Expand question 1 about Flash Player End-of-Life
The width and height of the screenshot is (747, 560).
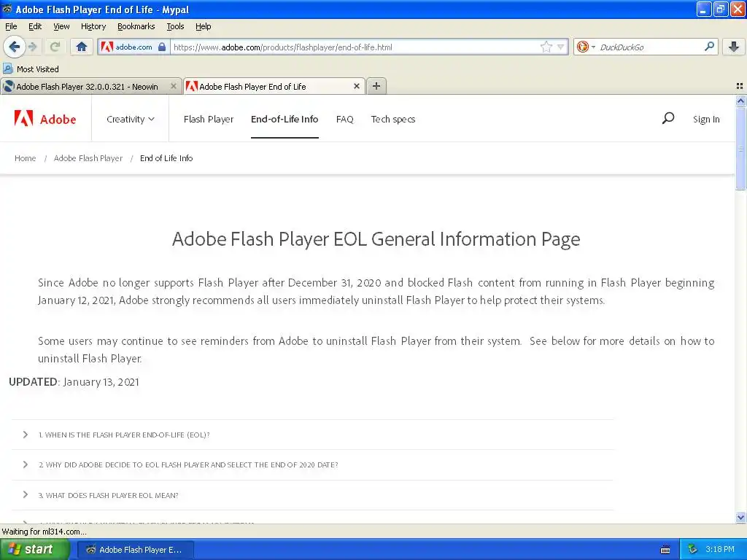pos(312,435)
